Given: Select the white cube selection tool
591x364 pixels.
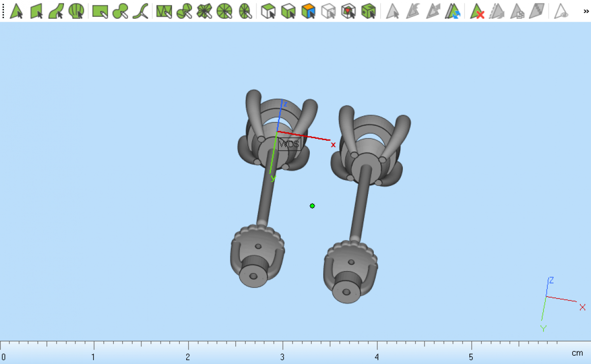Looking at the screenshot, I should (x=268, y=11).
